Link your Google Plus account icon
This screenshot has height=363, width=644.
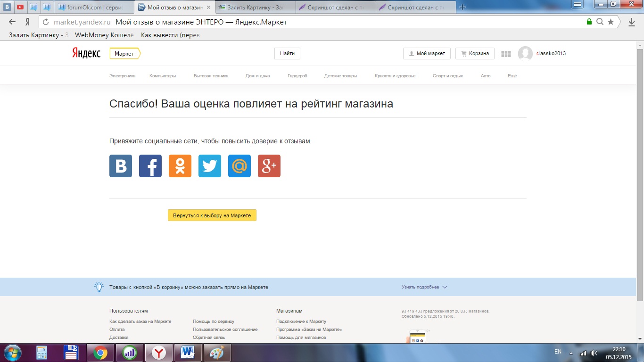269,166
